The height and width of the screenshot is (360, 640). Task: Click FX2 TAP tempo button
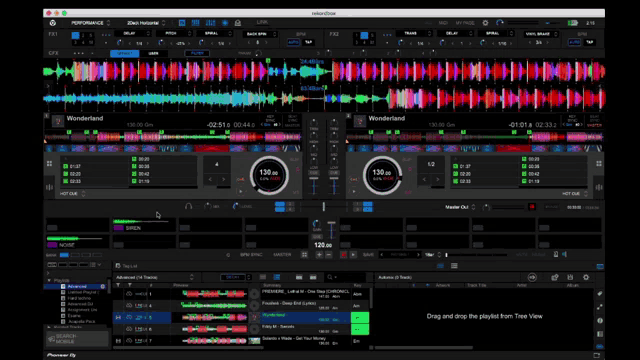click(589, 42)
